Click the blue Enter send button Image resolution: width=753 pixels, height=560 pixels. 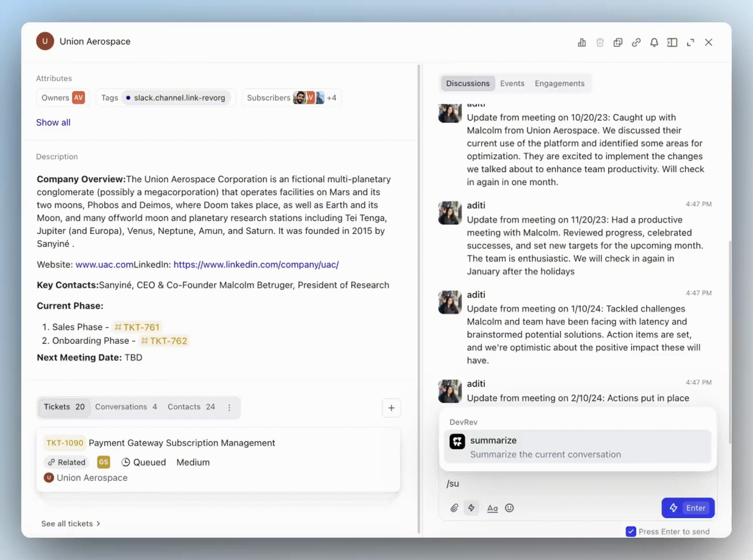688,508
